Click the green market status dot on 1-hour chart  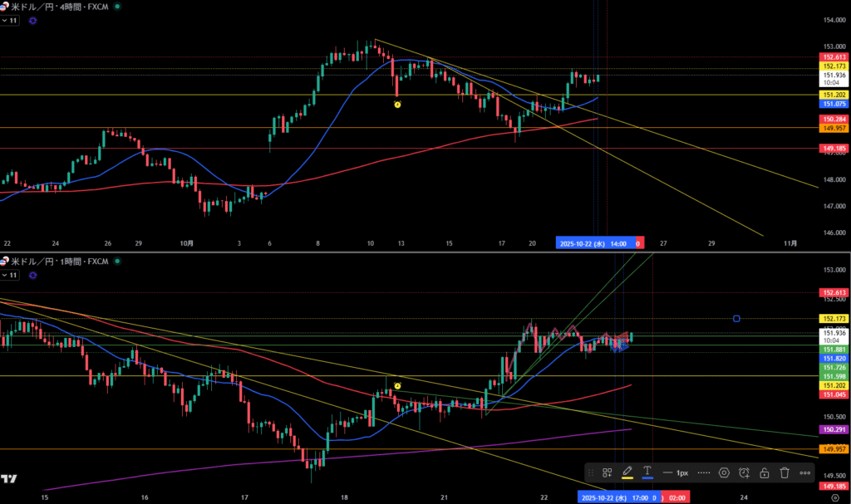tap(116, 262)
